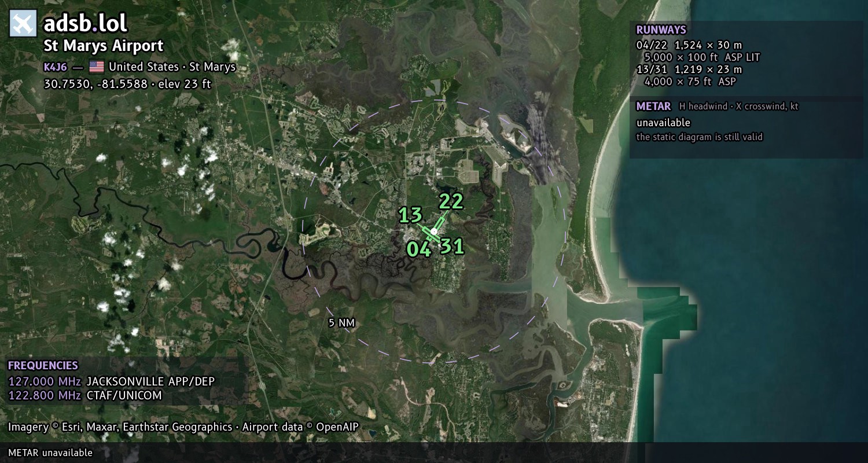This screenshot has width=868, height=463.
Task: Select "H headwind · X crosswind, kt" legend
Action: [739, 106]
